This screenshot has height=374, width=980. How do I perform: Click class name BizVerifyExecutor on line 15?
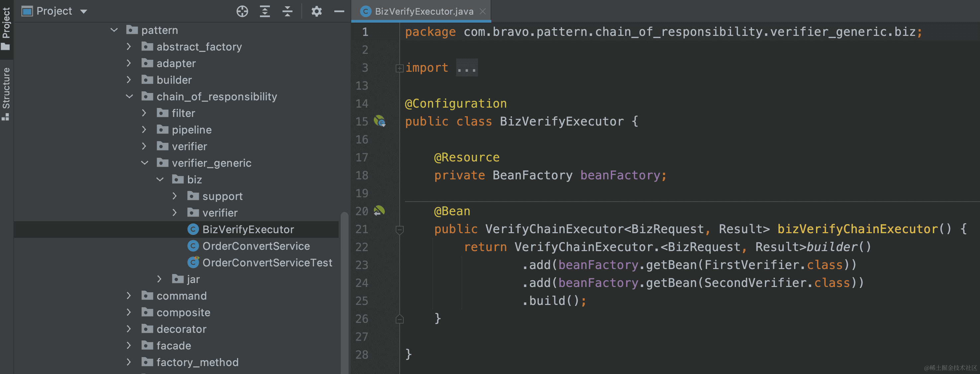562,121
